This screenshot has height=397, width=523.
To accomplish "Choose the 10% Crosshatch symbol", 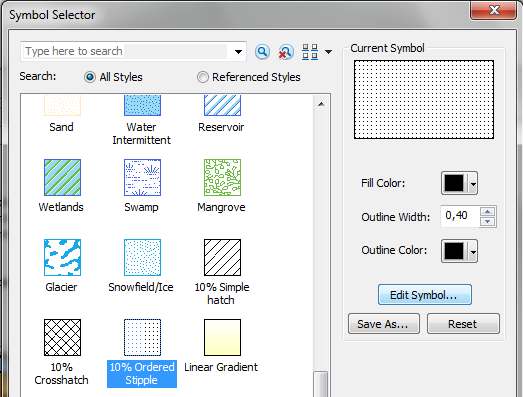I will point(62,338).
